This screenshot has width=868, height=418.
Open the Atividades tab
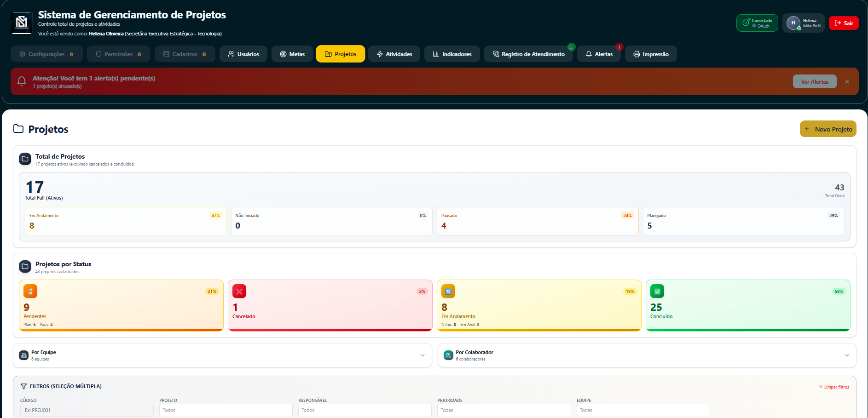tap(394, 54)
